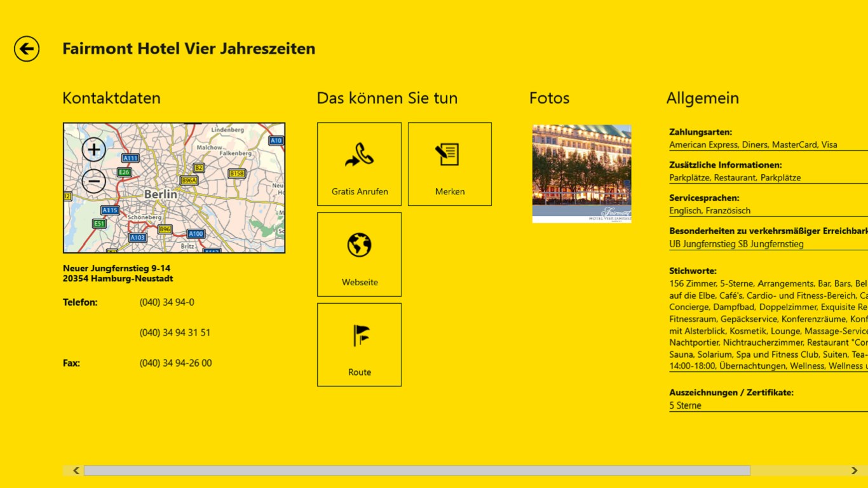Click the Englisch, Französisch entry
Image resolution: width=868 pixels, height=488 pixels.
tap(710, 211)
